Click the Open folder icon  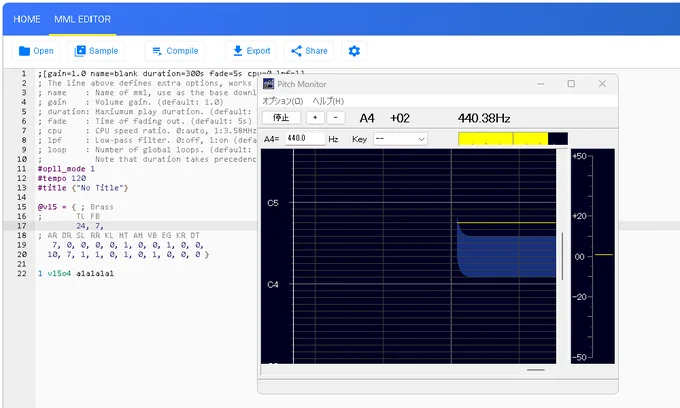coord(24,51)
